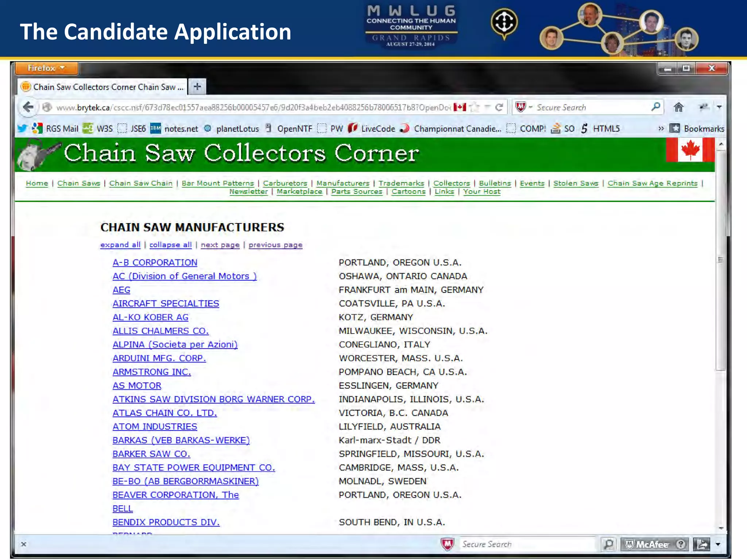
Task: Open the notes.net bookmark
Action: (x=174, y=128)
